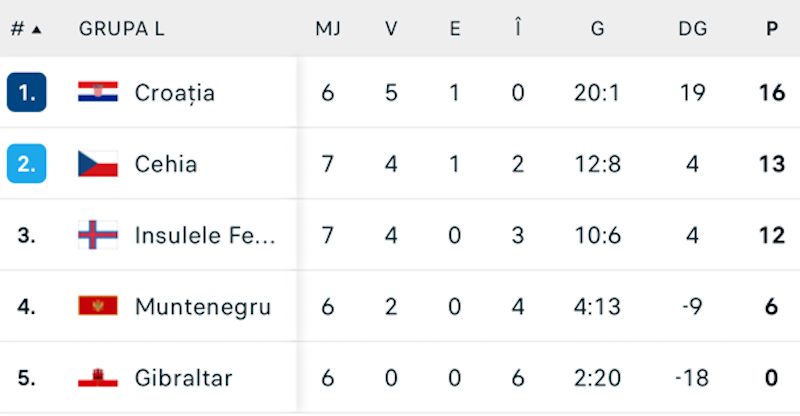The image size is (800, 416).
Task: Open the Insulele Feroe team link
Action: pyautogui.click(x=204, y=235)
